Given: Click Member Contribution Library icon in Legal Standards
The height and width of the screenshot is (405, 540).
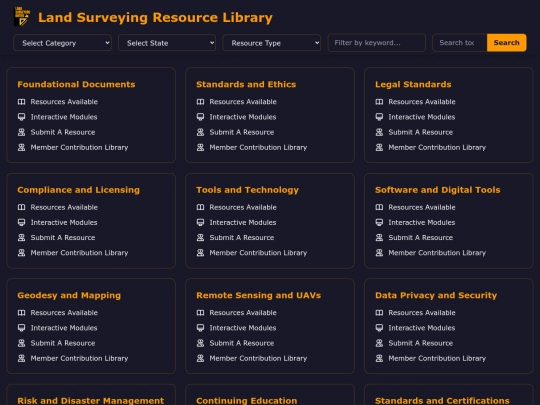Looking at the screenshot, I should tap(379, 147).
